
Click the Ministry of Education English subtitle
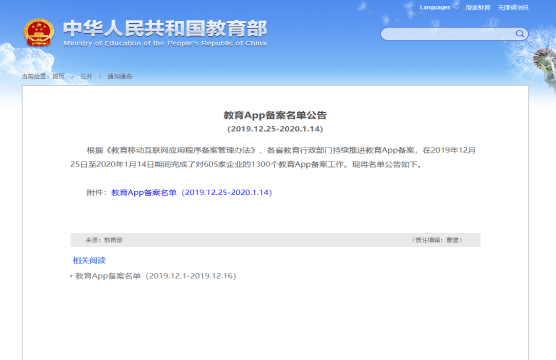165,43
